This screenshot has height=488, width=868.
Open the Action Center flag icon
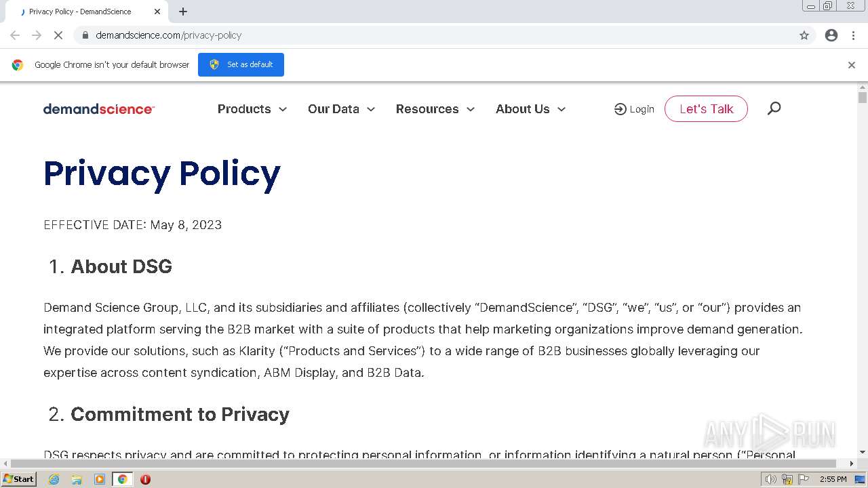804,479
